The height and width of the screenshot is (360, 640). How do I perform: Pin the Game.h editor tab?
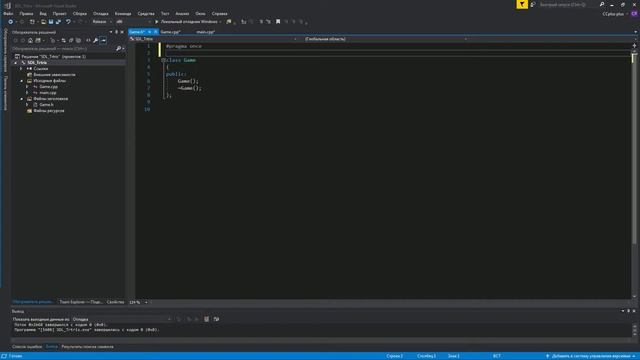point(150,32)
